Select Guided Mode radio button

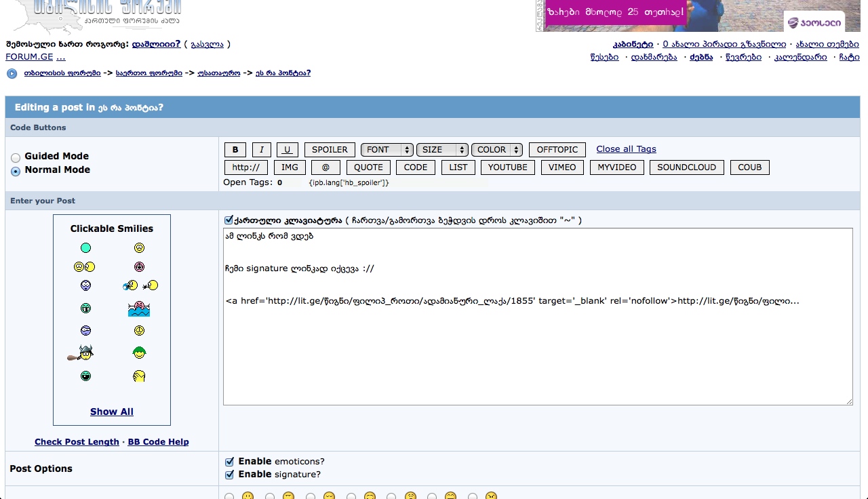pyautogui.click(x=16, y=157)
